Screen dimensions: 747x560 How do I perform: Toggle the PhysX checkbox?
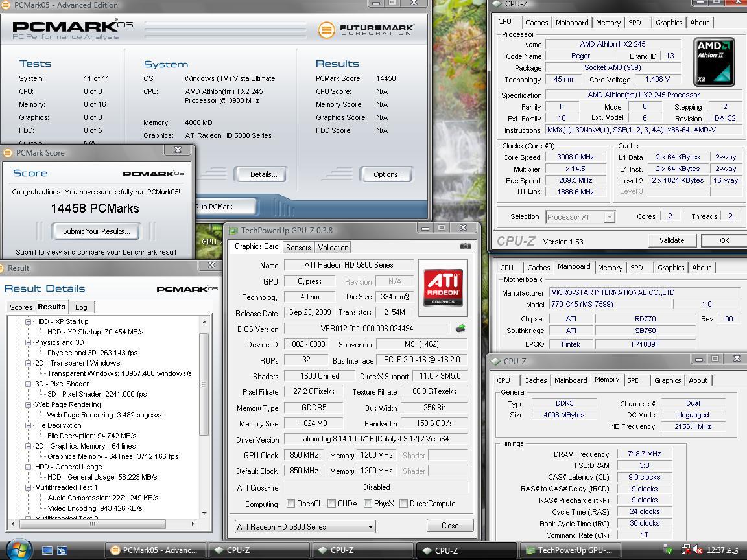coord(368,504)
